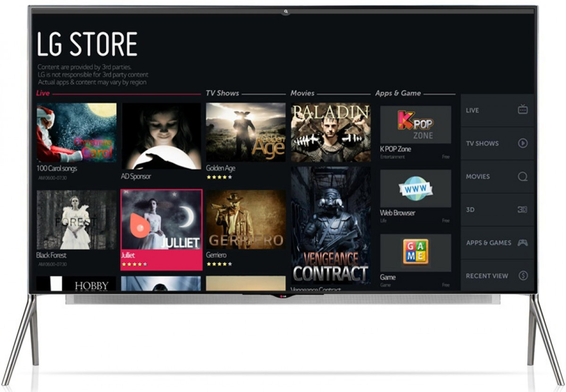Click "Free" price label for Game app

point(446,286)
